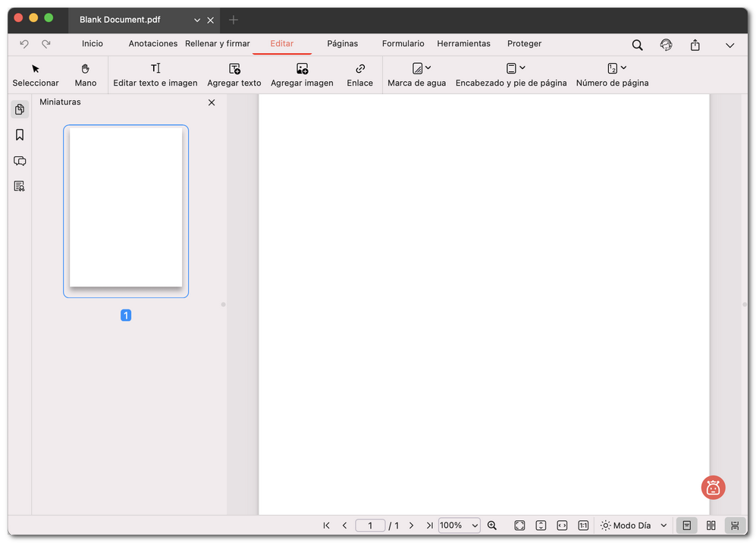Toggle two-page view in the status bar
The width and height of the screenshot is (756, 543).
pos(711,525)
